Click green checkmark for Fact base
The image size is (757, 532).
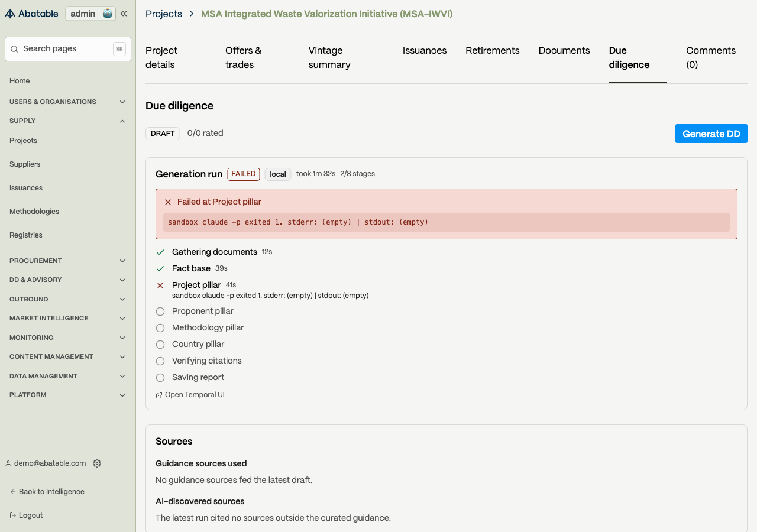pos(160,268)
